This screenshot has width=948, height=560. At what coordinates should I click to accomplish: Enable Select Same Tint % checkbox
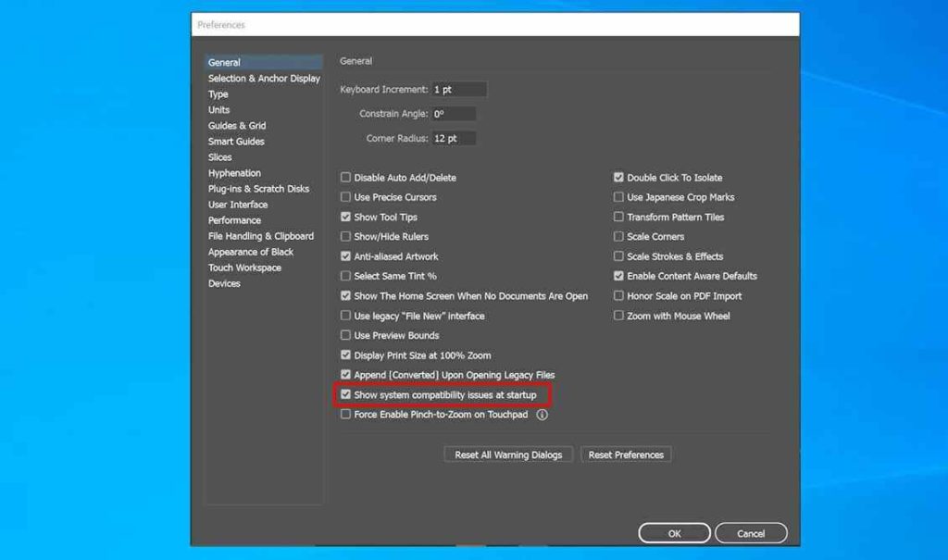pyautogui.click(x=345, y=276)
